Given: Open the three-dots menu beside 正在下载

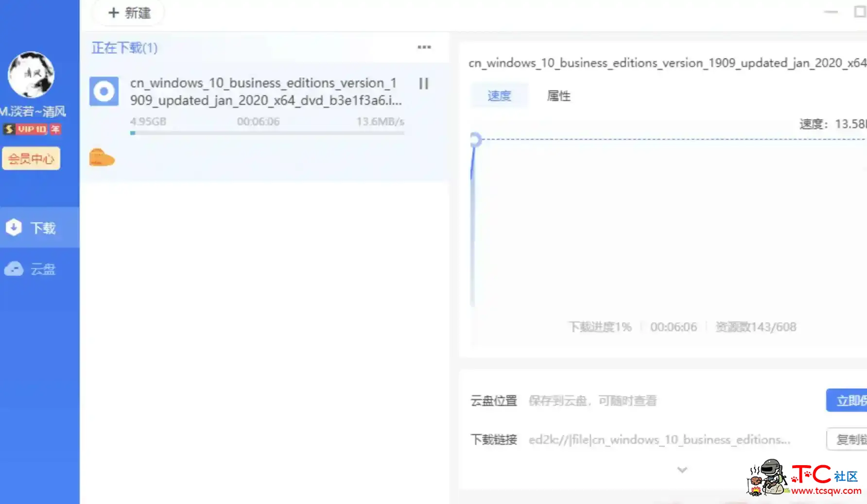Looking at the screenshot, I should (424, 47).
